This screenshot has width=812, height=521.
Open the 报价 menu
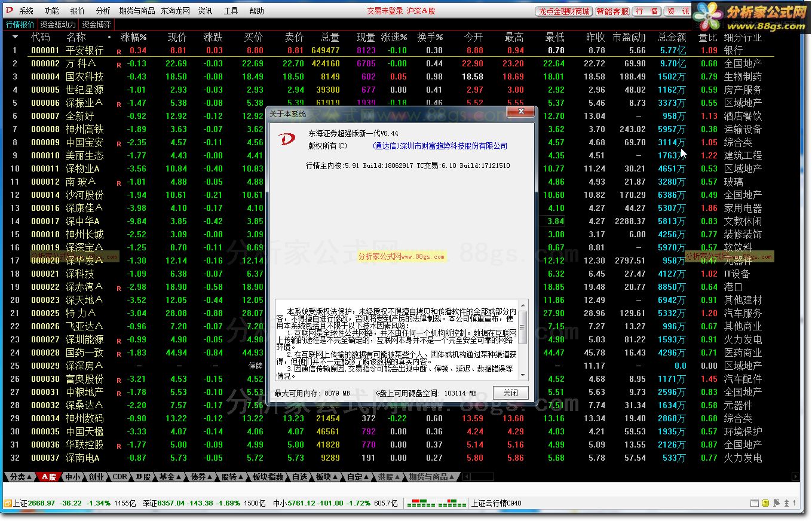pyautogui.click(x=77, y=11)
